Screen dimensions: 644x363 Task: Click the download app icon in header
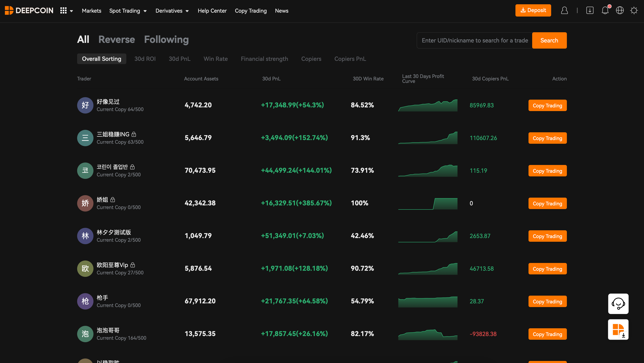pos(590,10)
